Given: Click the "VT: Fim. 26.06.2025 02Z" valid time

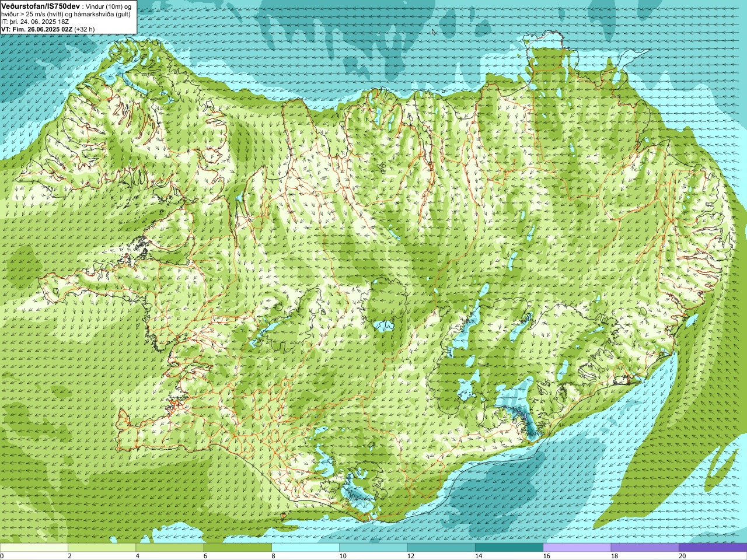Looking at the screenshot, I should click(37, 29).
